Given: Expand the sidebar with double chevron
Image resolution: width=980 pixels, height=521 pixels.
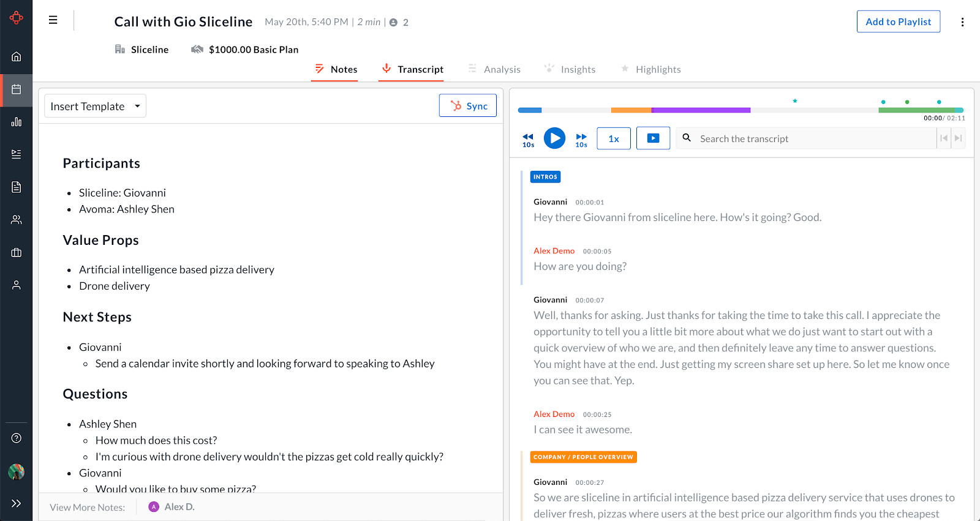Looking at the screenshot, I should tap(17, 503).
